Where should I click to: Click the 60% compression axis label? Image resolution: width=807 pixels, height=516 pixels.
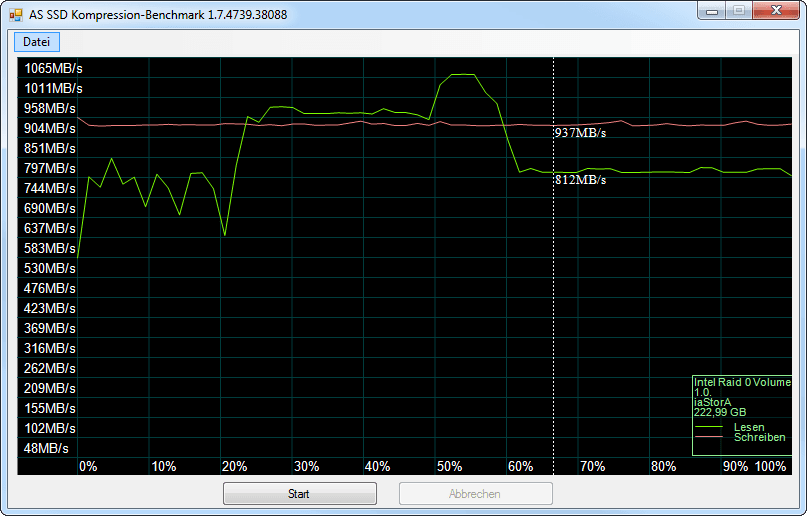click(x=520, y=467)
